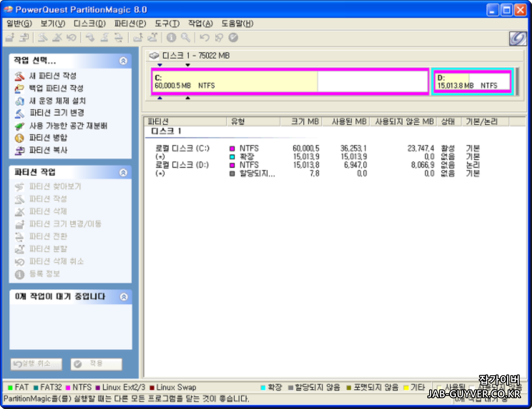The width and height of the screenshot is (532, 409).
Task: Click the Undelete partition toolbar icon
Action: click(71, 38)
